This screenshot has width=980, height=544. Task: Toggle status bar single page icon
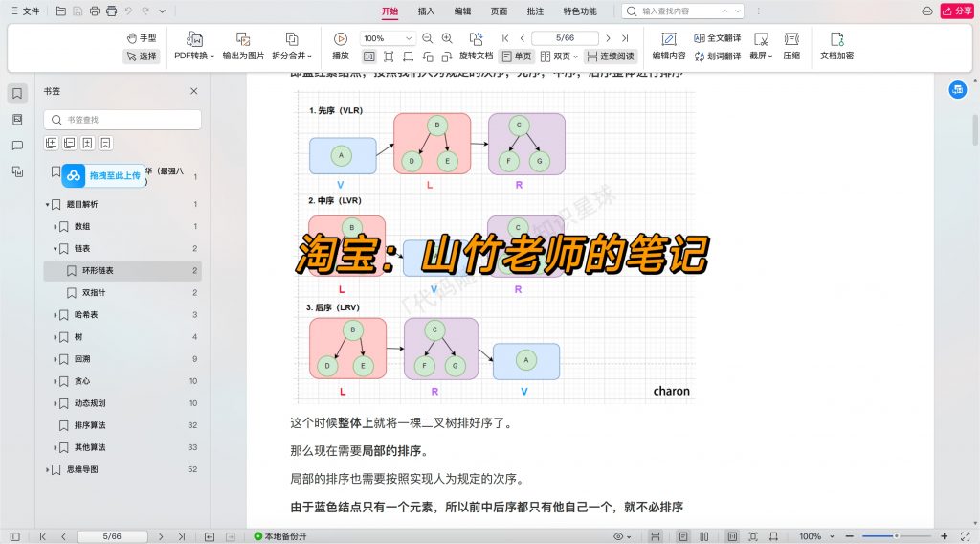pyautogui.click(x=683, y=536)
